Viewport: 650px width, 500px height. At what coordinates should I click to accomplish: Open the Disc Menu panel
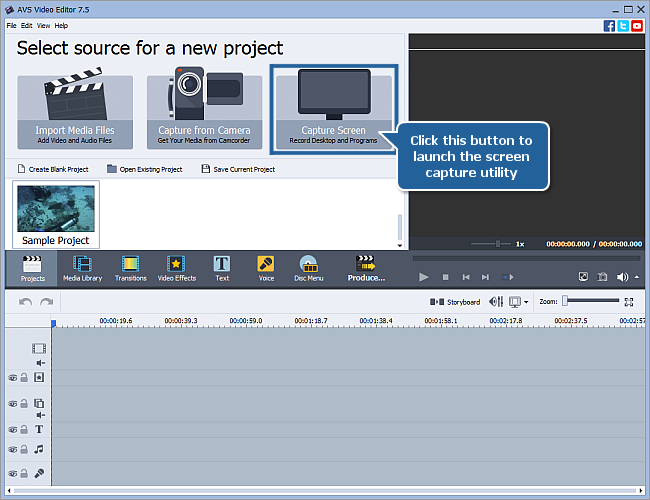tap(308, 269)
